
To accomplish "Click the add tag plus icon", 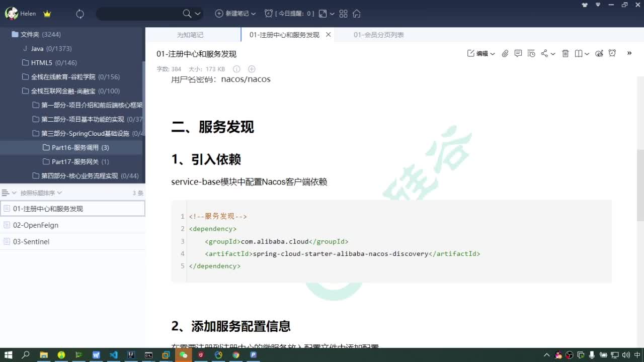I will pos(252,69).
